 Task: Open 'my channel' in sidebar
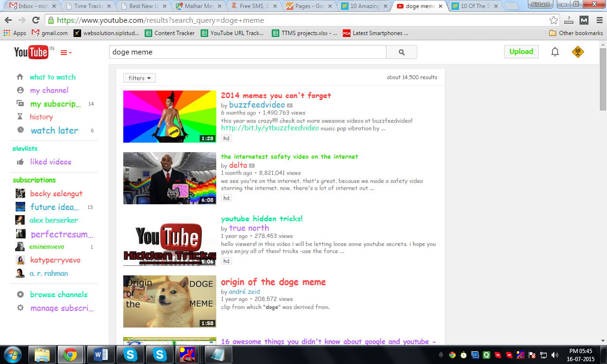(x=49, y=91)
